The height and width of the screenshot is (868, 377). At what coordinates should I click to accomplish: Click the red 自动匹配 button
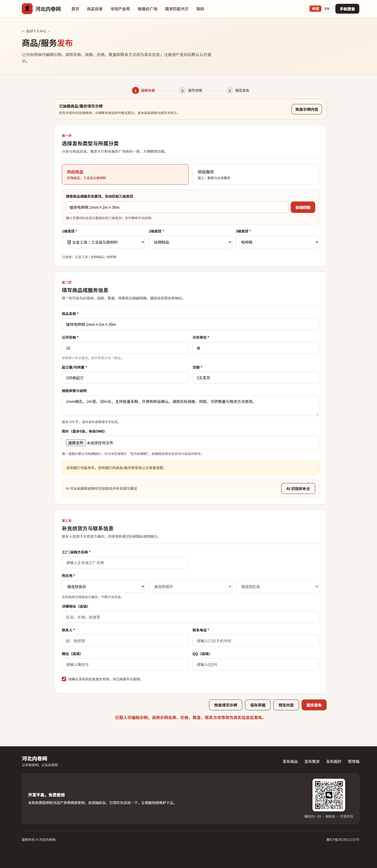point(303,207)
